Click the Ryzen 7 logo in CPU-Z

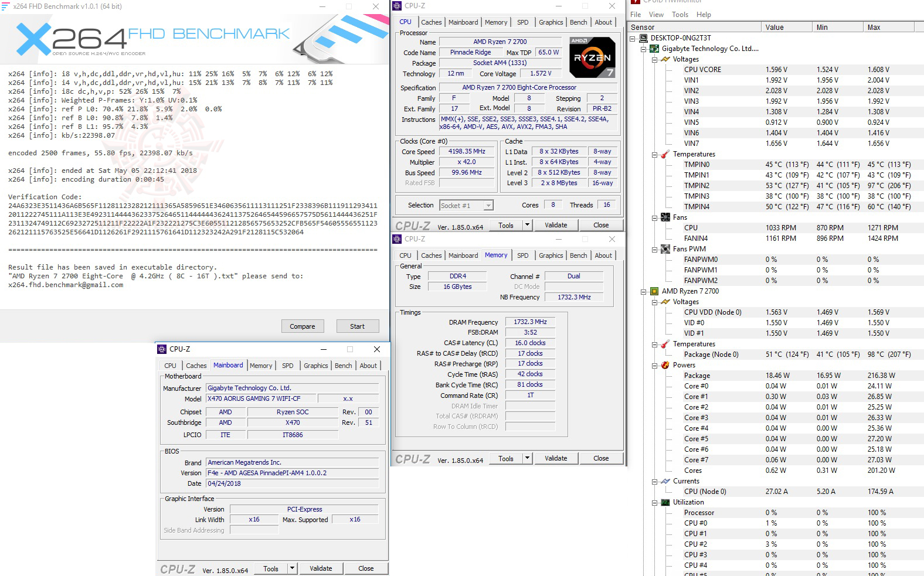pos(592,57)
